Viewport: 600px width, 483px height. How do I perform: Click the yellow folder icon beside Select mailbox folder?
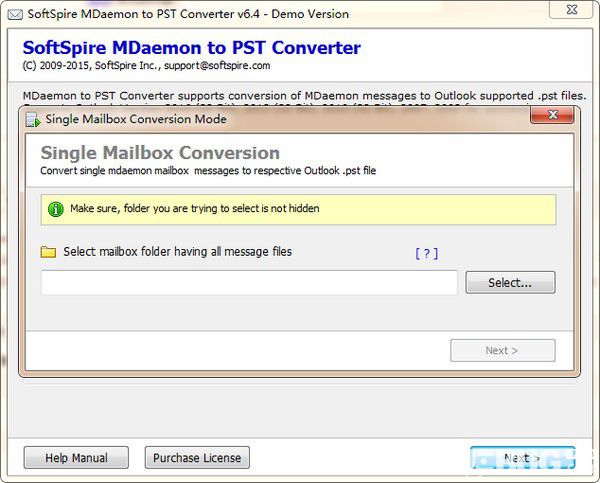(49, 252)
